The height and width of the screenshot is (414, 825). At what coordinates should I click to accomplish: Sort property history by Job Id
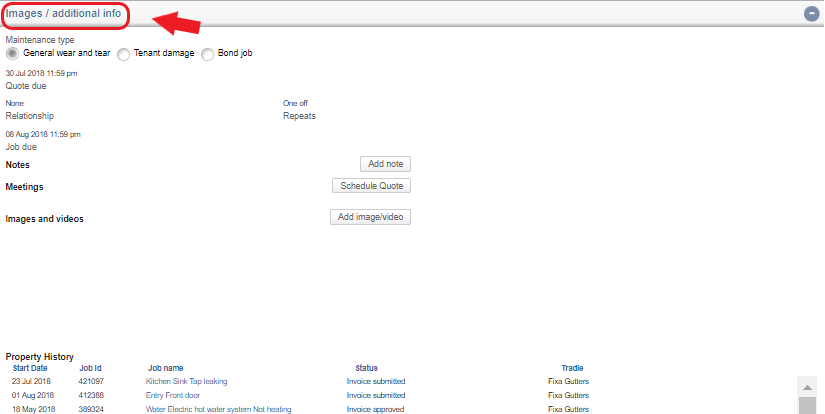[90, 368]
